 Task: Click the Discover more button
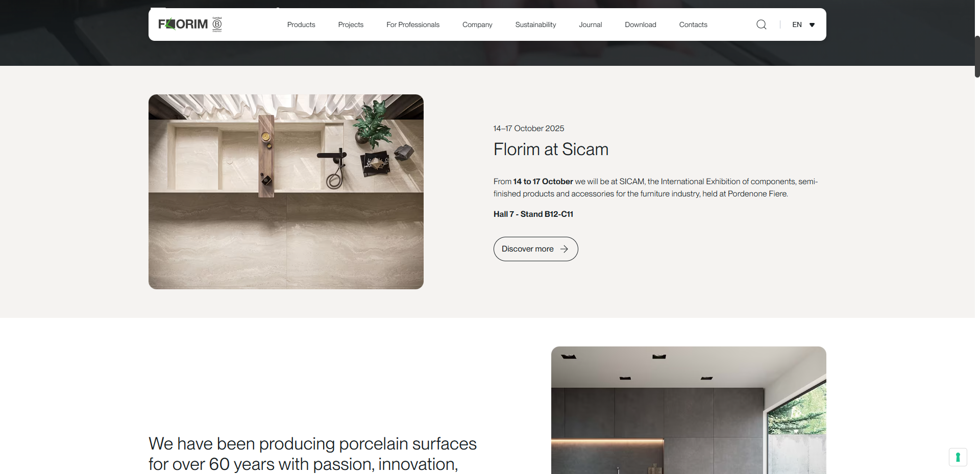(x=535, y=249)
